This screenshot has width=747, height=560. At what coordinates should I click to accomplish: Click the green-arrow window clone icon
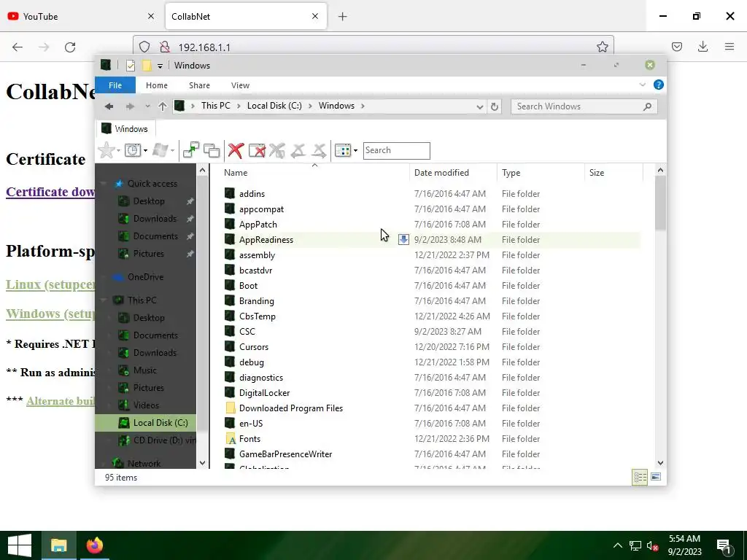(190, 150)
